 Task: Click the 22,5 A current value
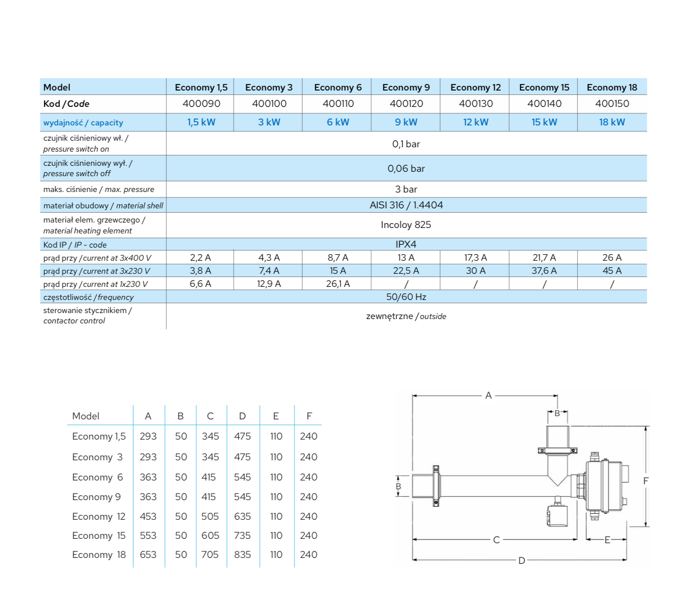click(x=406, y=271)
